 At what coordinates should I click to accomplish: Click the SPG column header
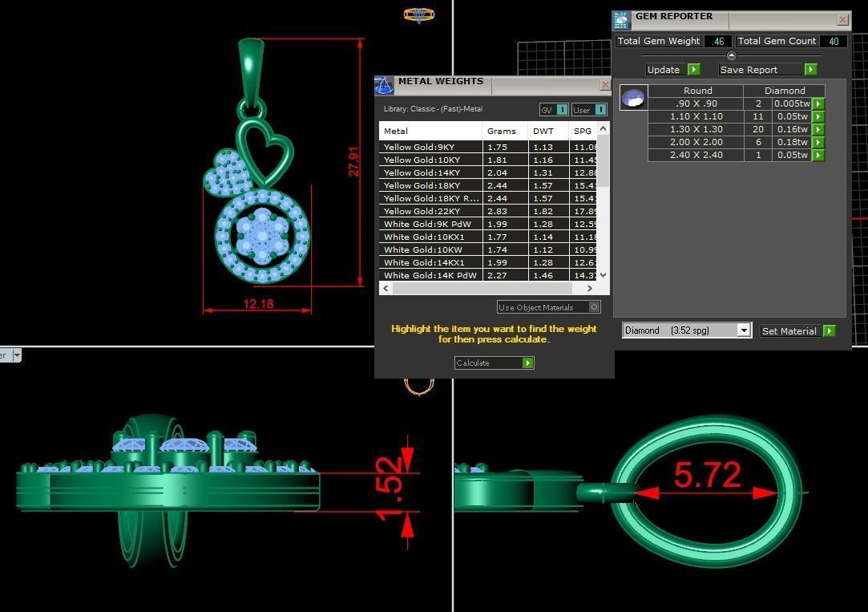(583, 132)
